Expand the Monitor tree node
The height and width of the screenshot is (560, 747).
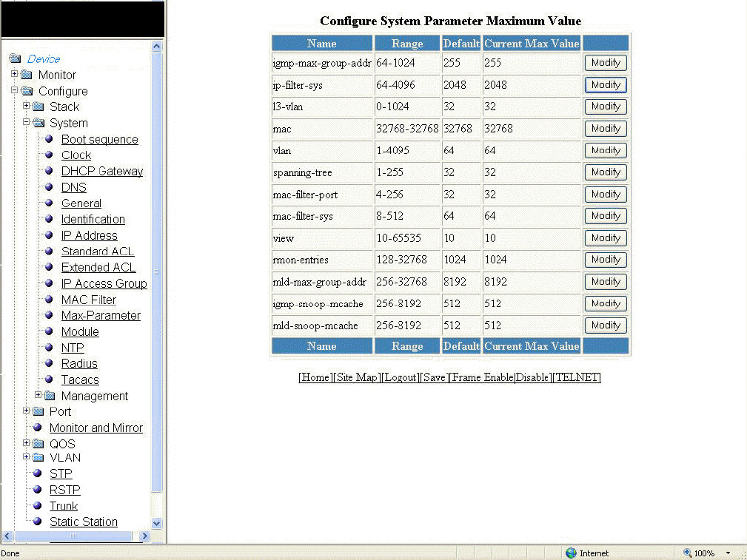[14, 74]
